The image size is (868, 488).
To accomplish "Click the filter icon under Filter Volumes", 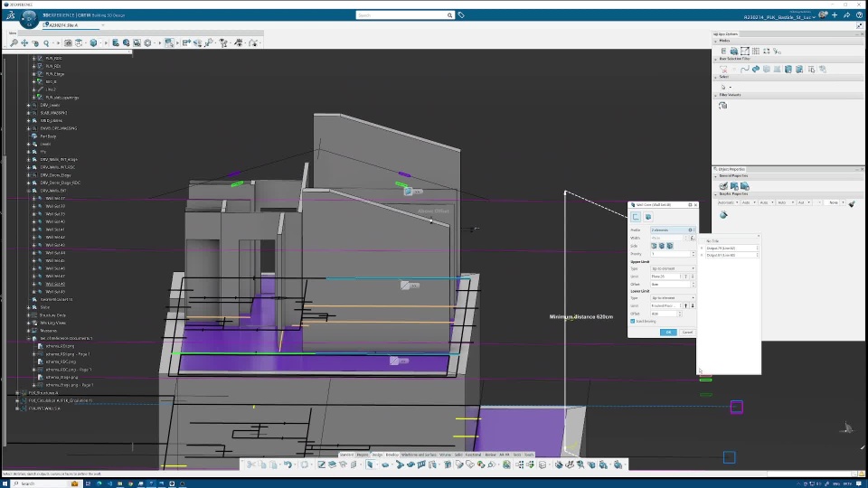I will 722,106.
